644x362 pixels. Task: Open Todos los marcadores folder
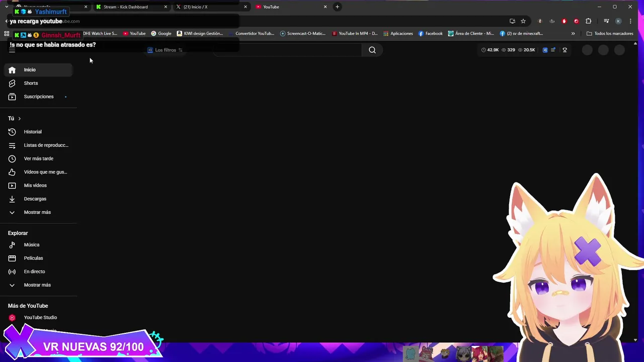coord(610,34)
